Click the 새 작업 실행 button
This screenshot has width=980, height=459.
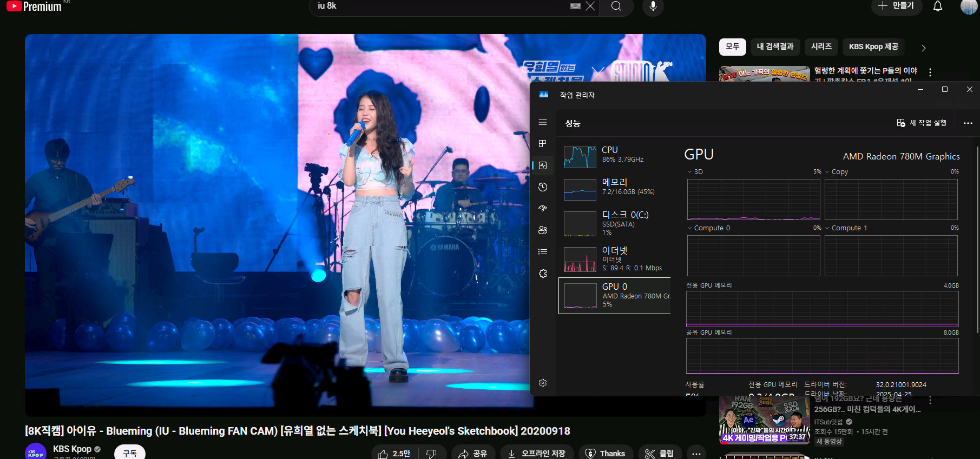[922, 123]
